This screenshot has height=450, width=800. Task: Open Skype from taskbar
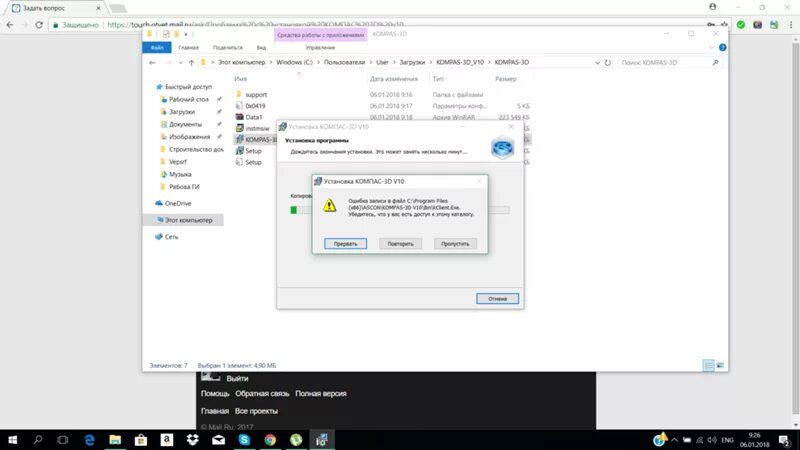244,440
